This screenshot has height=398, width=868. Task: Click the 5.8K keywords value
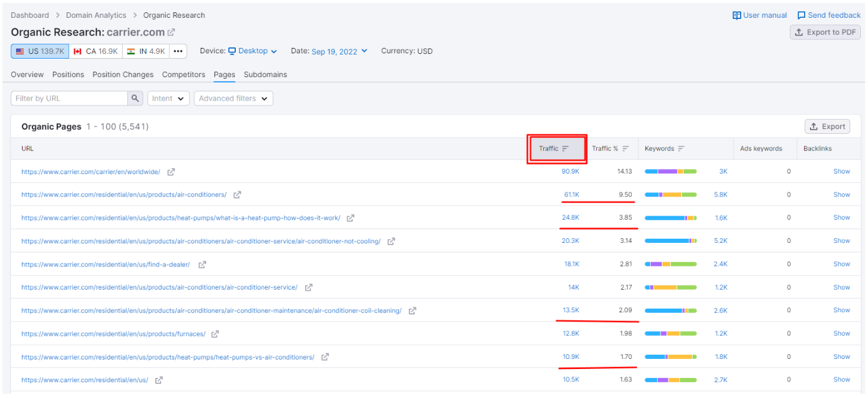720,194
